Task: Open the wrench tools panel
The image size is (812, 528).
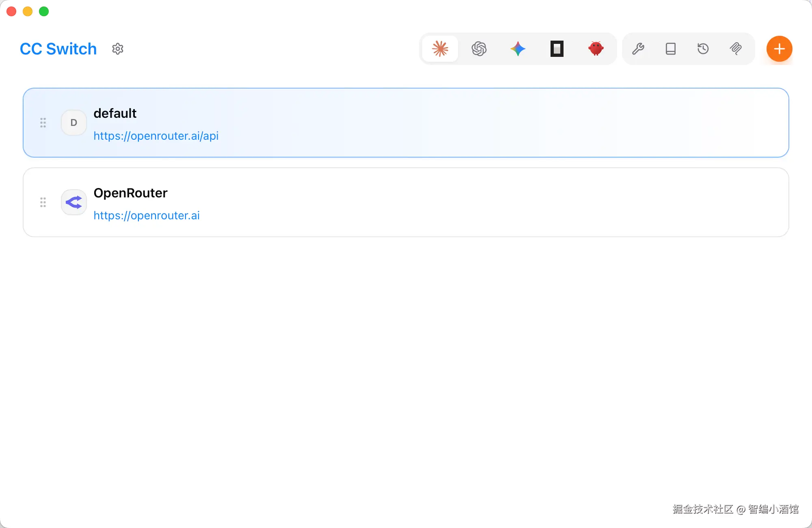Action: click(x=638, y=49)
